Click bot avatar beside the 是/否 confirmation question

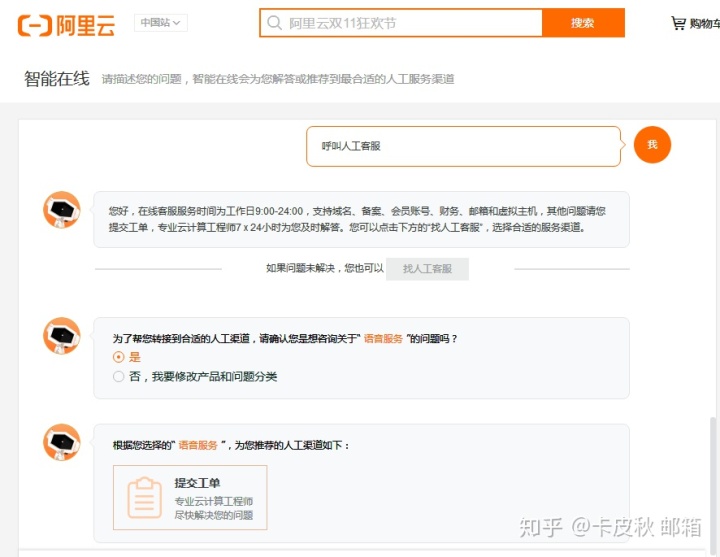tap(62, 336)
